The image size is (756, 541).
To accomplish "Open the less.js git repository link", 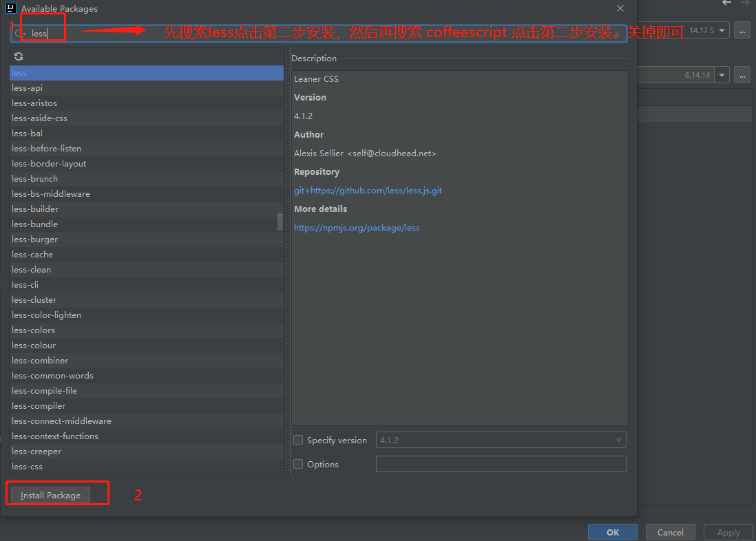I will tap(368, 190).
